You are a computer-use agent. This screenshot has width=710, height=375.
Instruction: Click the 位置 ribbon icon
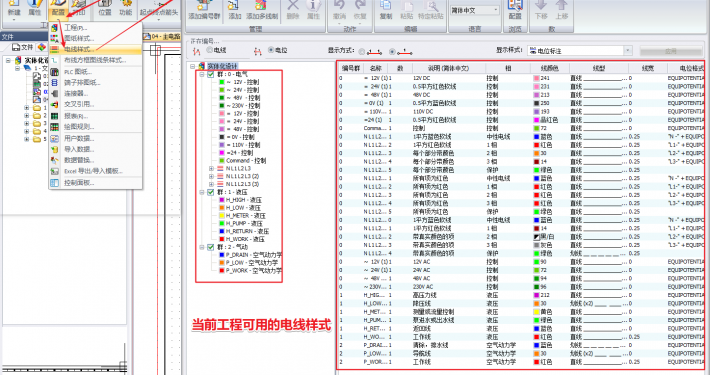105,4
